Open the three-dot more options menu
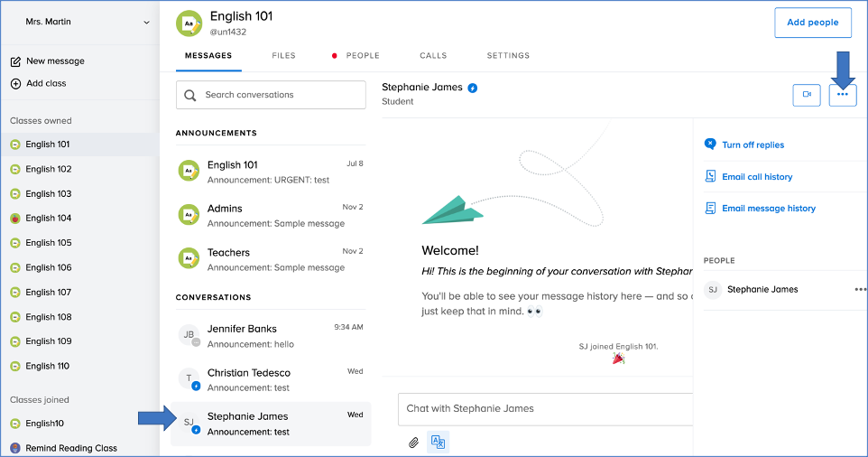Image resolution: width=868 pixels, height=457 pixels. point(843,94)
